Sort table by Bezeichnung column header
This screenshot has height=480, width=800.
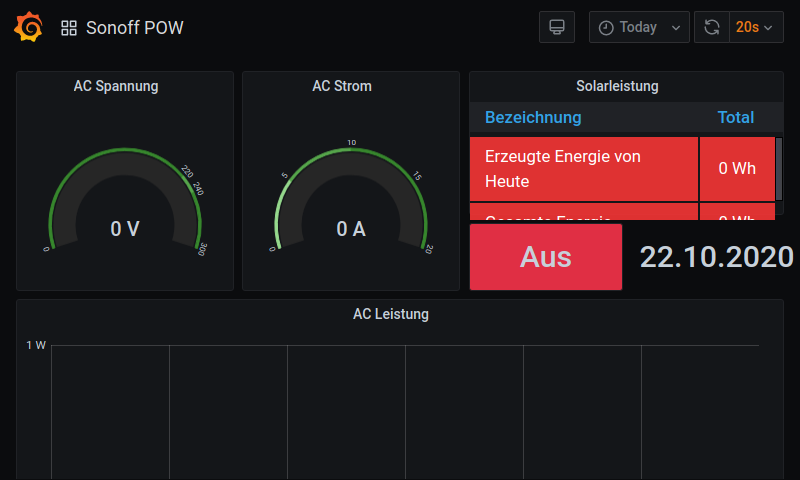click(x=533, y=118)
